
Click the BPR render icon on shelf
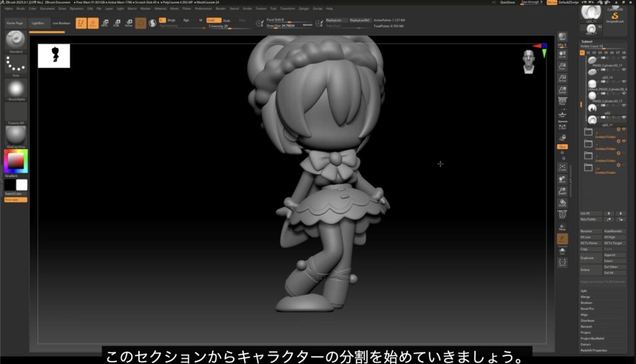pos(562,37)
